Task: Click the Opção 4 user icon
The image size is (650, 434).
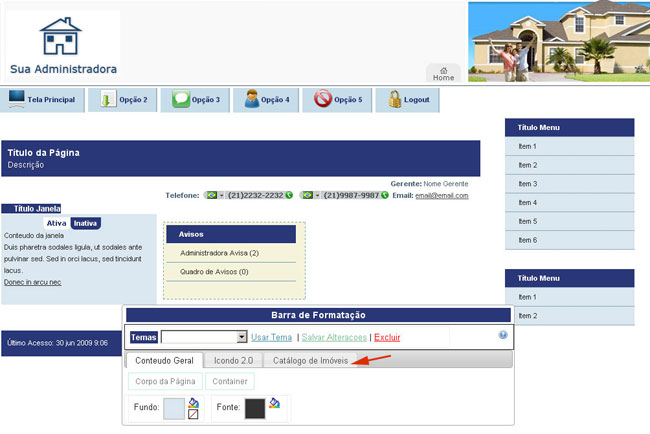Action: [252, 99]
